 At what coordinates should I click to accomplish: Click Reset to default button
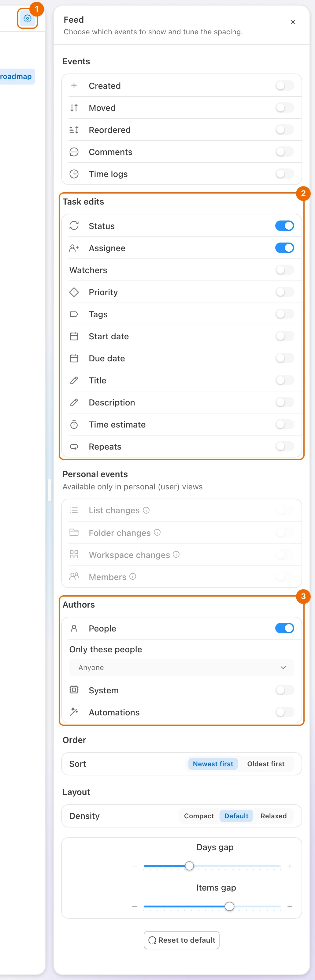(182, 940)
